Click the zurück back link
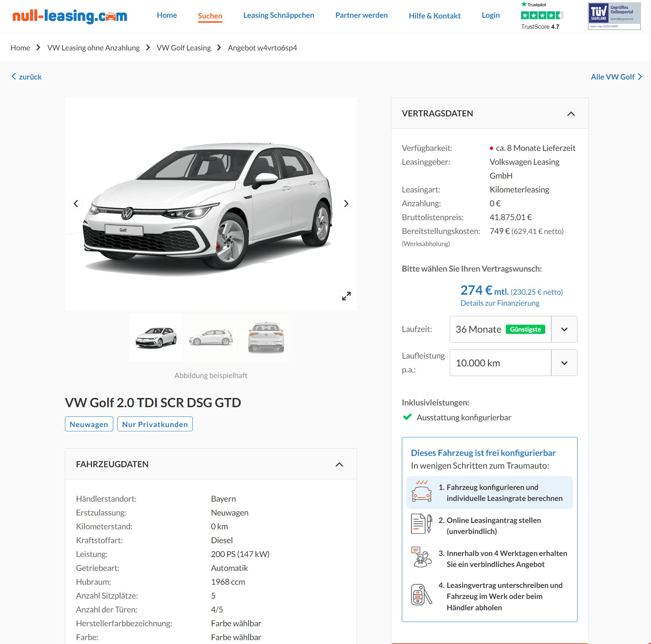This screenshot has width=651, height=644. 30,77
